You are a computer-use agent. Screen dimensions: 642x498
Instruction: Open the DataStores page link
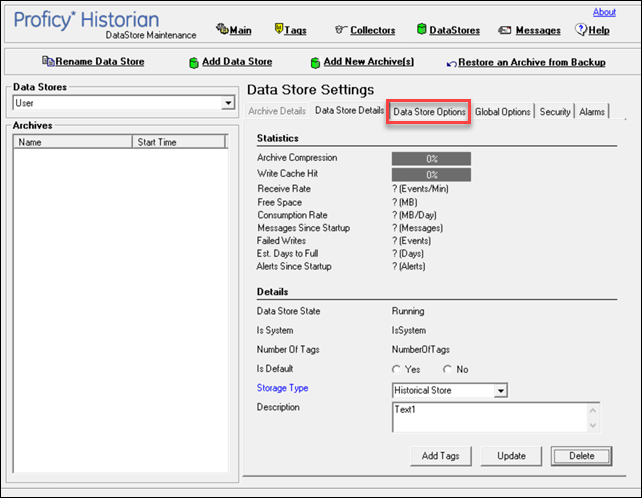(454, 30)
